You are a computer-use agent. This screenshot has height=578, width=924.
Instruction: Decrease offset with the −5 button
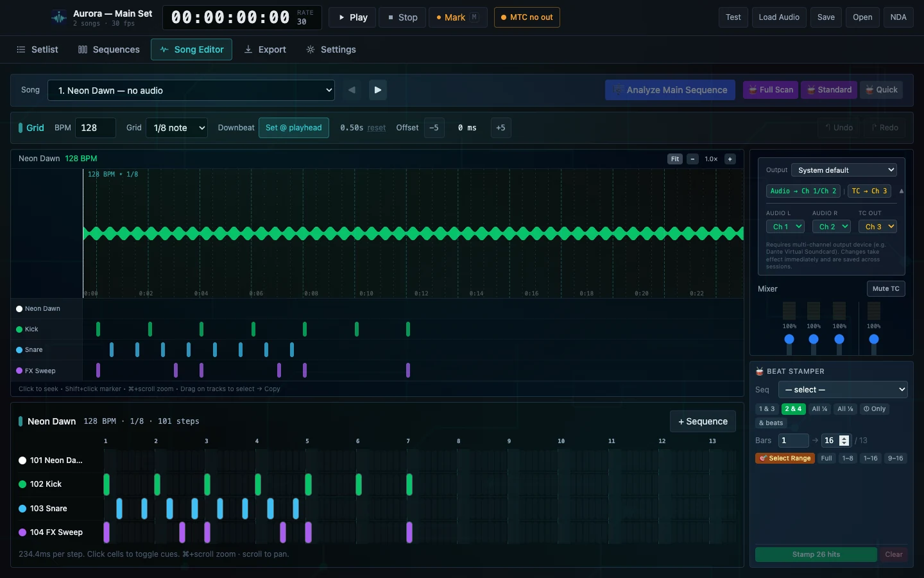coord(434,128)
